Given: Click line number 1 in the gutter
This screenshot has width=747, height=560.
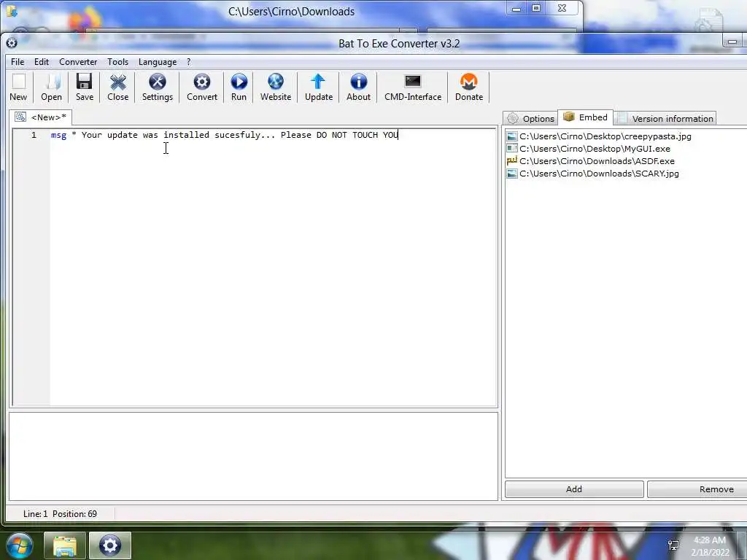Looking at the screenshot, I should (34, 135).
